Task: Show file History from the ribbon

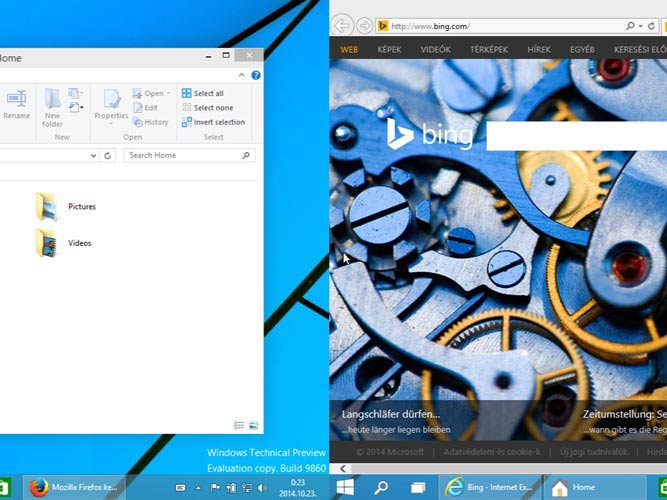Action: tap(151, 122)
